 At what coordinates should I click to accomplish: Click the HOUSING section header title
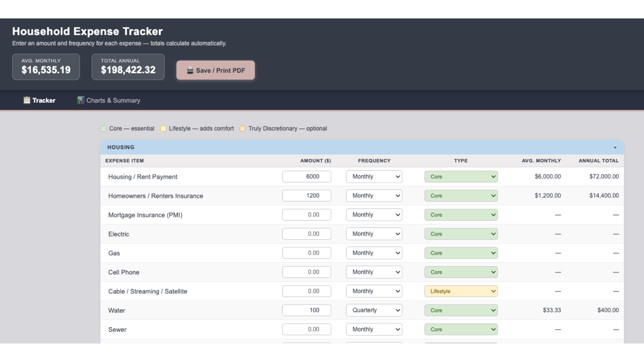click(x=121, y=147)
